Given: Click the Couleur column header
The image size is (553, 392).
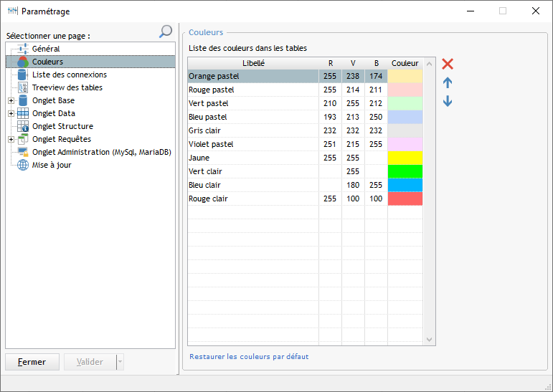Looking at the screenshot, I should point(405,63).
